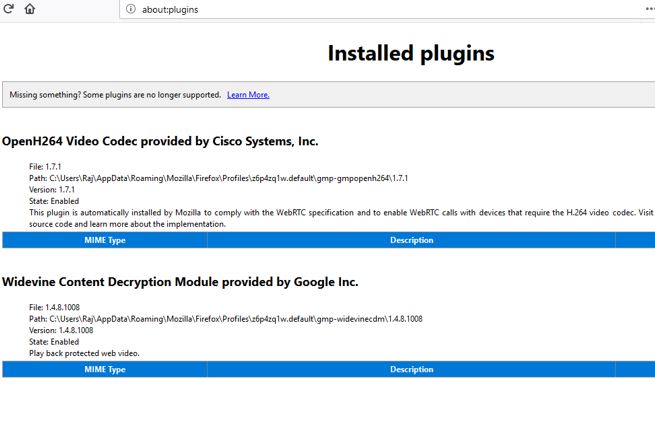The width and height of the screenshot is (655, 427).
Task: Select the gmp-widevinecdm path text
Action: [x=226, y=319]
